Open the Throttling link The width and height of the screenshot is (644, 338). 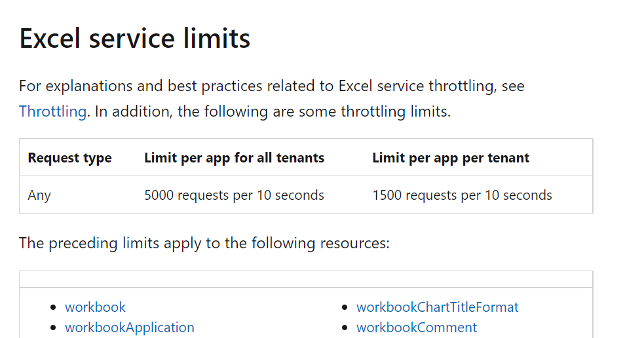[52, 111]
